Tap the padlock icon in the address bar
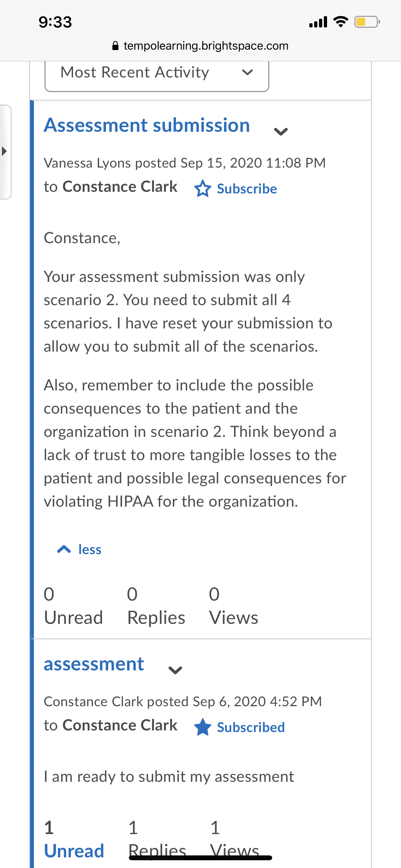Screen dimensions: 401x868 [x=115, y=46]
